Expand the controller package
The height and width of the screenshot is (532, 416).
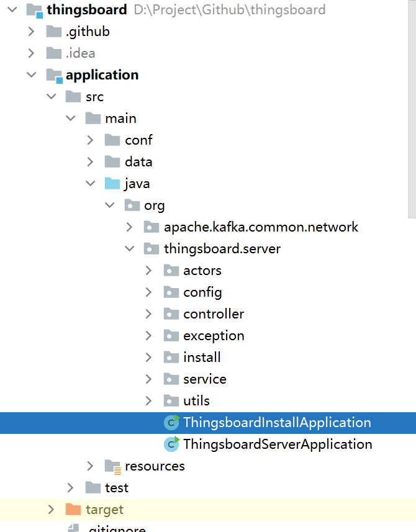(x=148, y=314)
